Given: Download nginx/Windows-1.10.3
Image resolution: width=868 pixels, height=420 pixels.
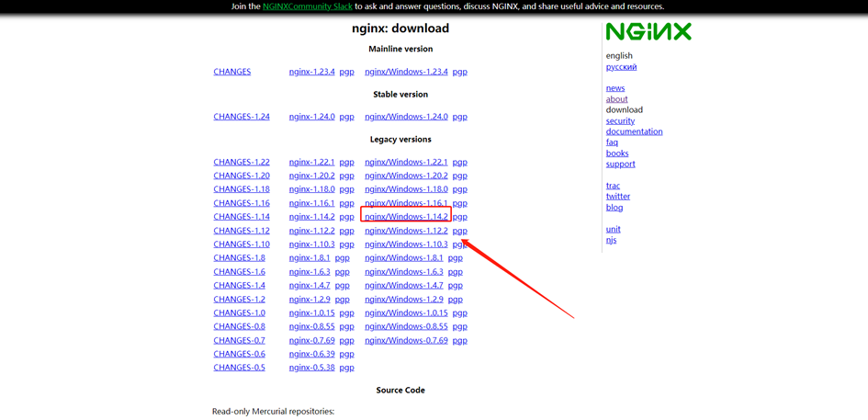Looking at the screenshot, I should (406, 244).
